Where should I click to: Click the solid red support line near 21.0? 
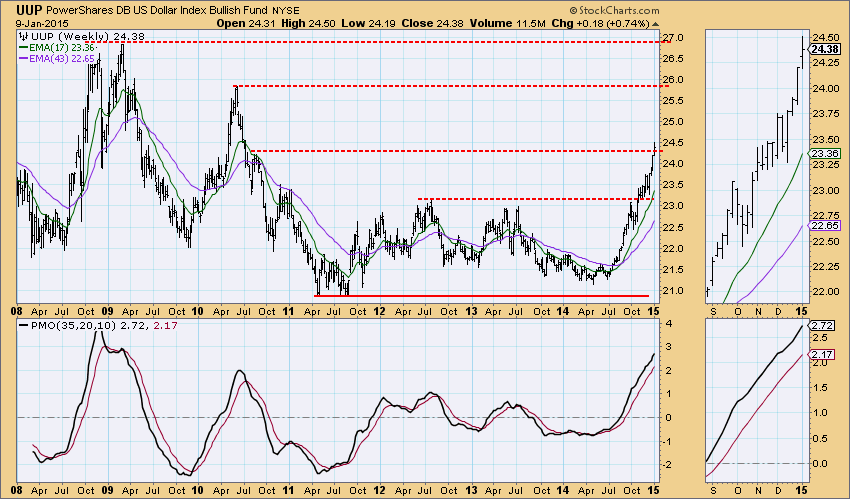[x=481, y=296]
